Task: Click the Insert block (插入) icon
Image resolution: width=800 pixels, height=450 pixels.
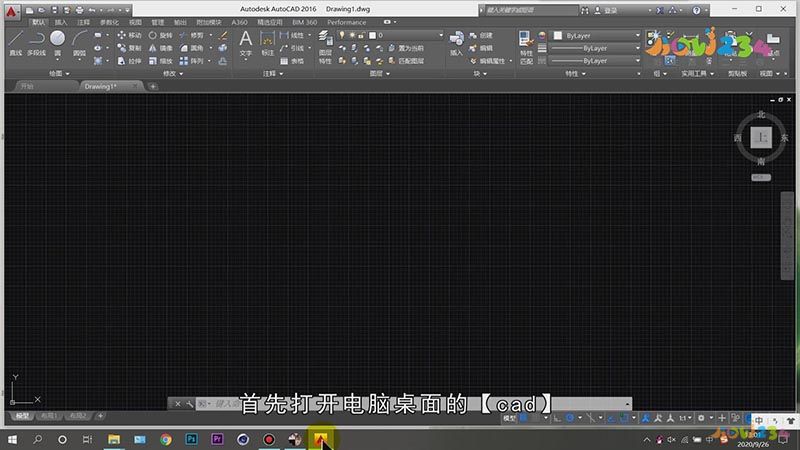Action: [456, 43]
